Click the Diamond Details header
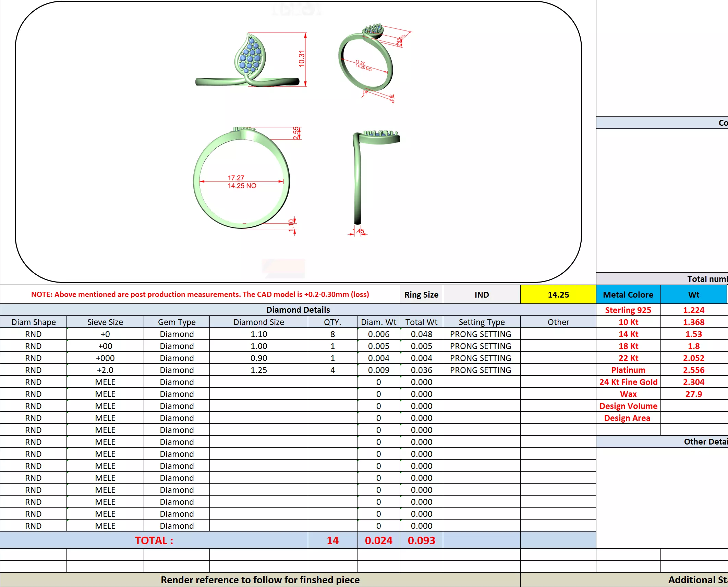Viewport: 728px width, 587px height. [298, 310]
